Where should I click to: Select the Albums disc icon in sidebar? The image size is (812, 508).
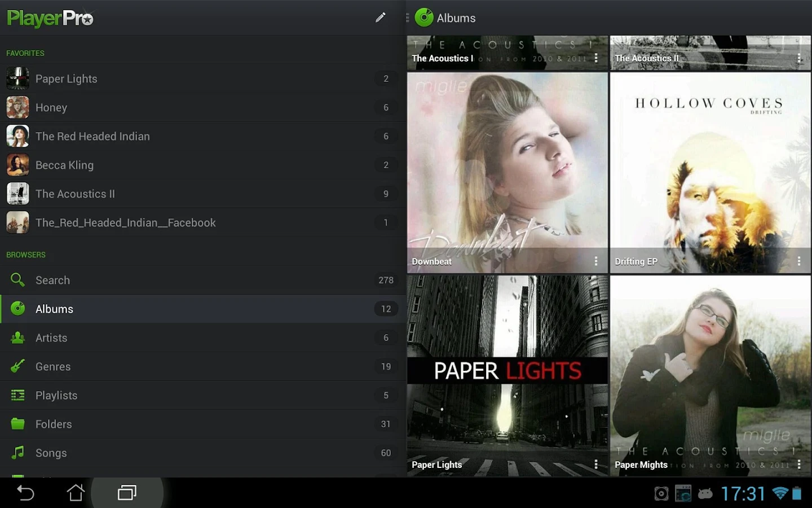point(17,309)
